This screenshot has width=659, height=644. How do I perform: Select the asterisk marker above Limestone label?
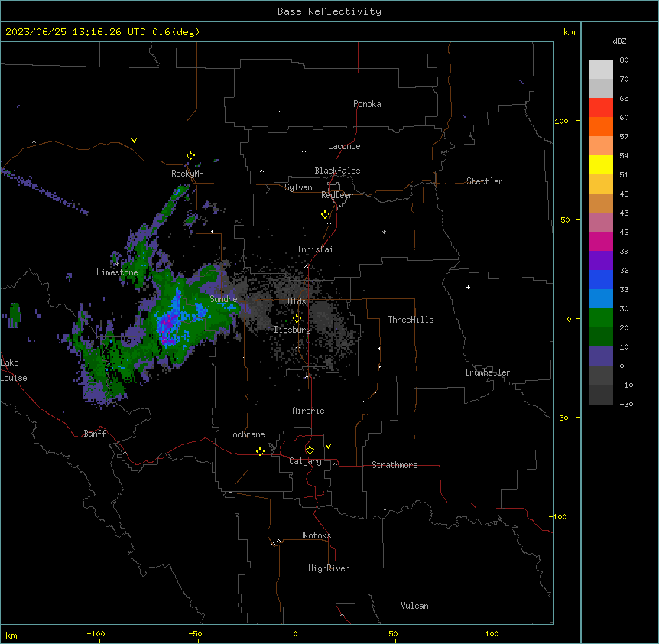117,264
